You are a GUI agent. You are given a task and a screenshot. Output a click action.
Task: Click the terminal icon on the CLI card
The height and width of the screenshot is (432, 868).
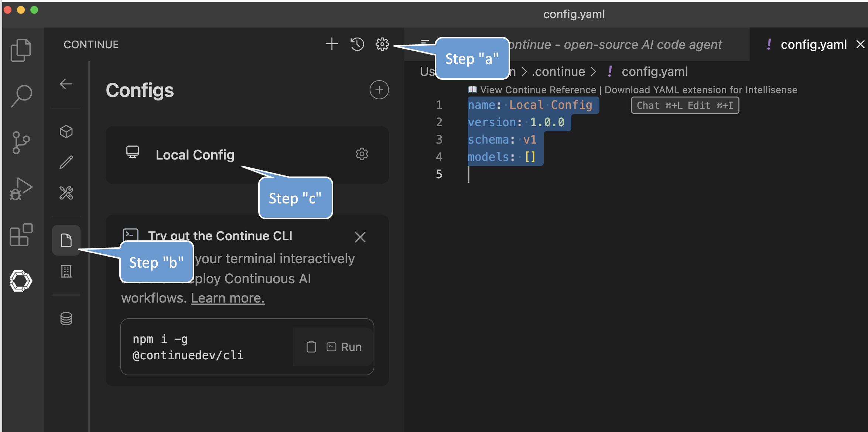pos(130,235)
